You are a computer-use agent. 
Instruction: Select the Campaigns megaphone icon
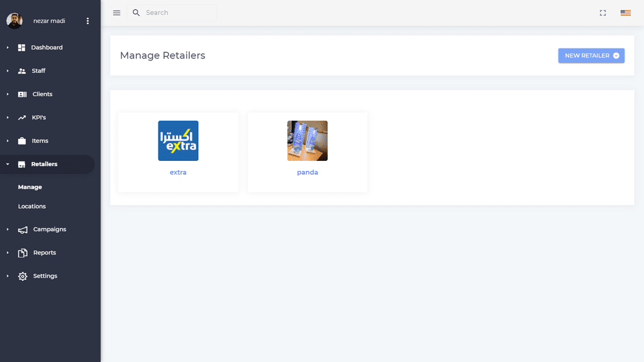point(23,230)
